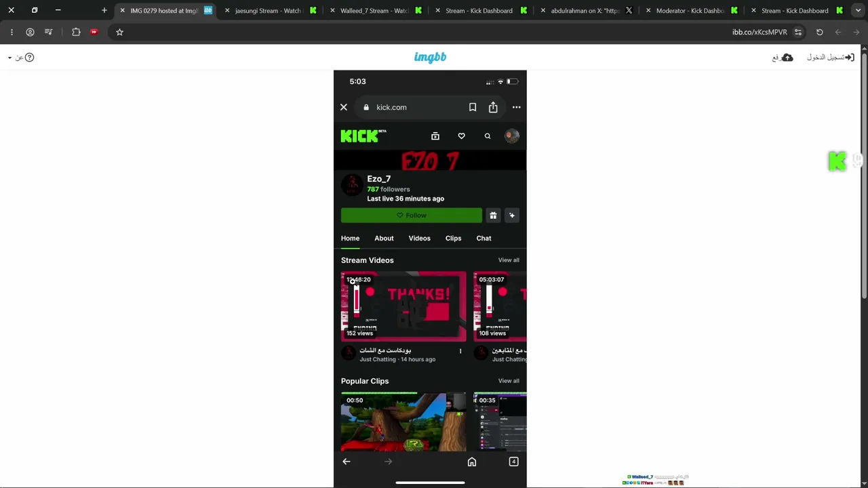Click the three-dot icon beside kick.com

pos(517,107)
